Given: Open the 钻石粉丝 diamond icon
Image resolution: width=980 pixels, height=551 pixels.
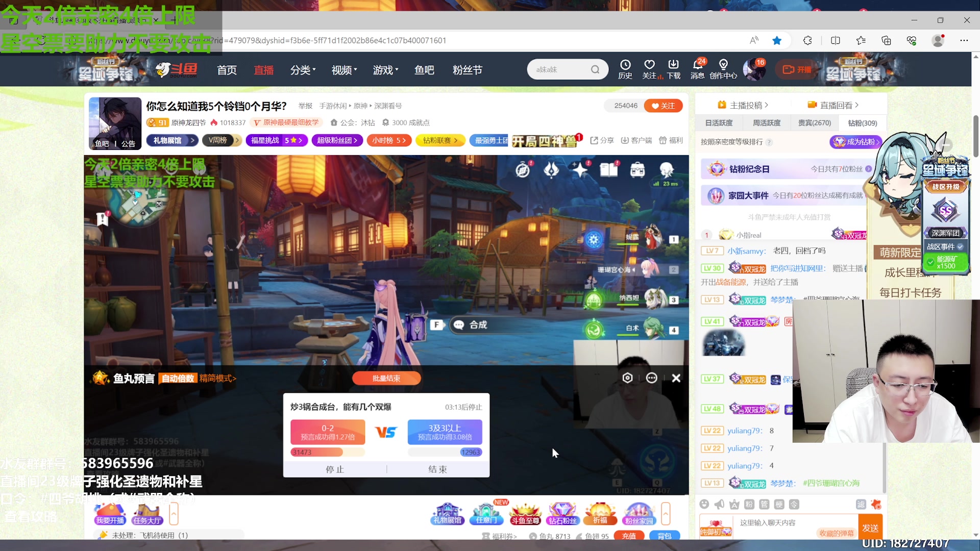Looking at the screenshot, I should (562, 514).
